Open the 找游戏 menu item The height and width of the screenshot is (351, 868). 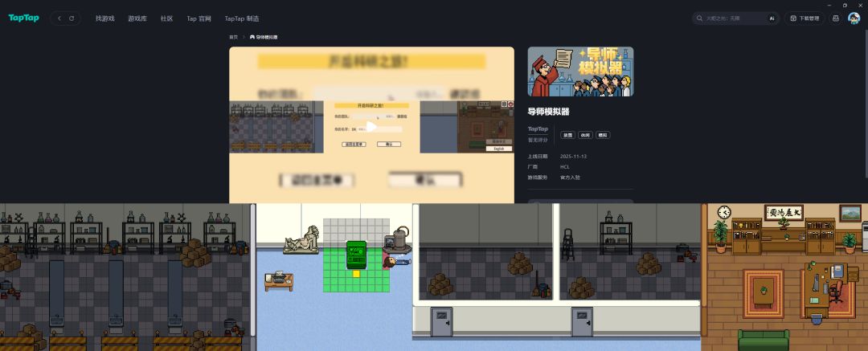pyautogui.click(x=104, y=18)
